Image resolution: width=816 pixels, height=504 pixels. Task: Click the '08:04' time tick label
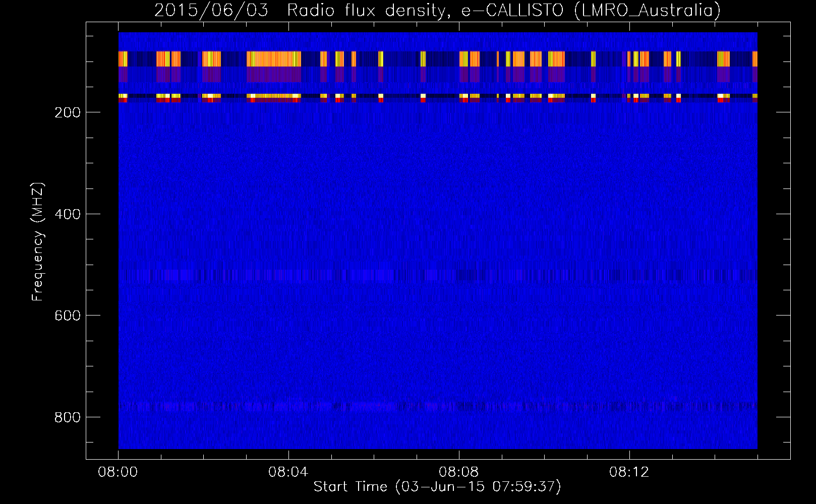point(288,472)
